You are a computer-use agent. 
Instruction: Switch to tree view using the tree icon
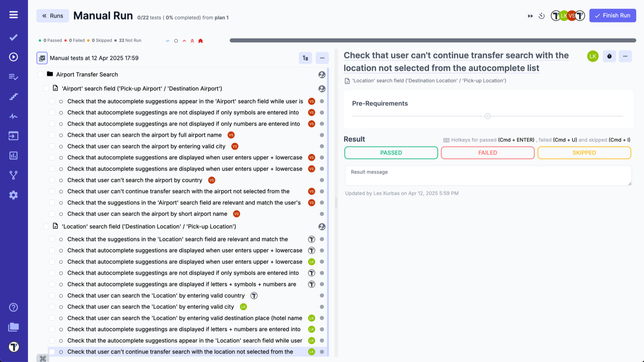click(305, 58)
